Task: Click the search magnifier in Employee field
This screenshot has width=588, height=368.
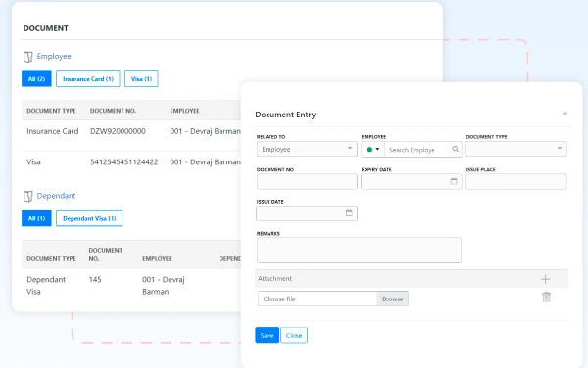Action: [455, 149]
